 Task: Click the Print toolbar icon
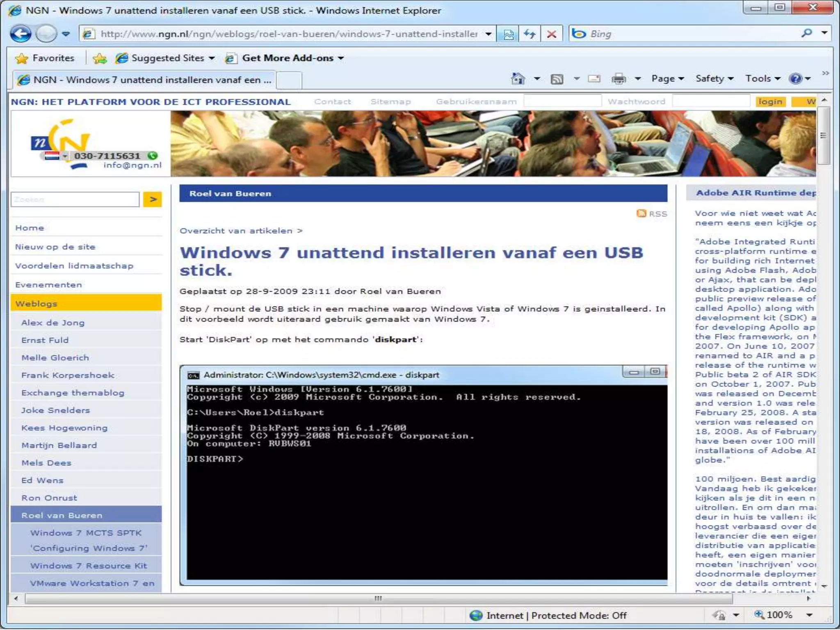[x=619, y=78]
